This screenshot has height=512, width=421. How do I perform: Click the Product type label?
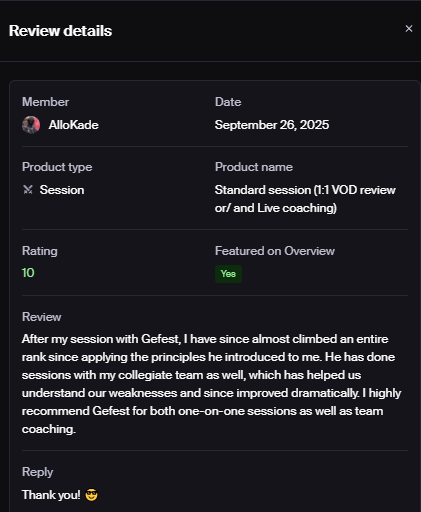click(x=57, y=167)
